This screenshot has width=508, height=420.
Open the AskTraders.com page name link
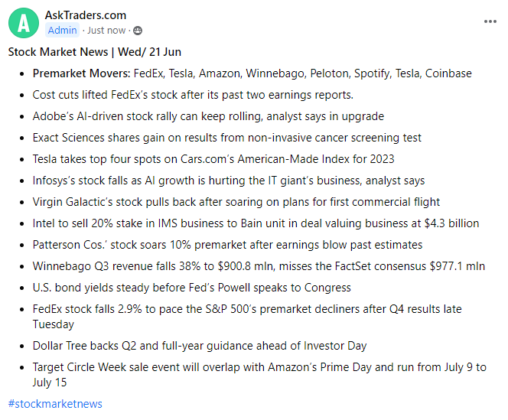click(x=86, y=15)
